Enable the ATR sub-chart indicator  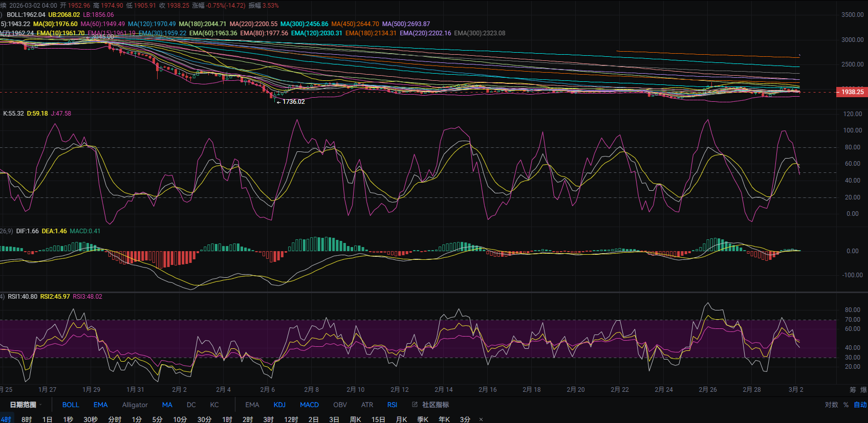point(367,405)
